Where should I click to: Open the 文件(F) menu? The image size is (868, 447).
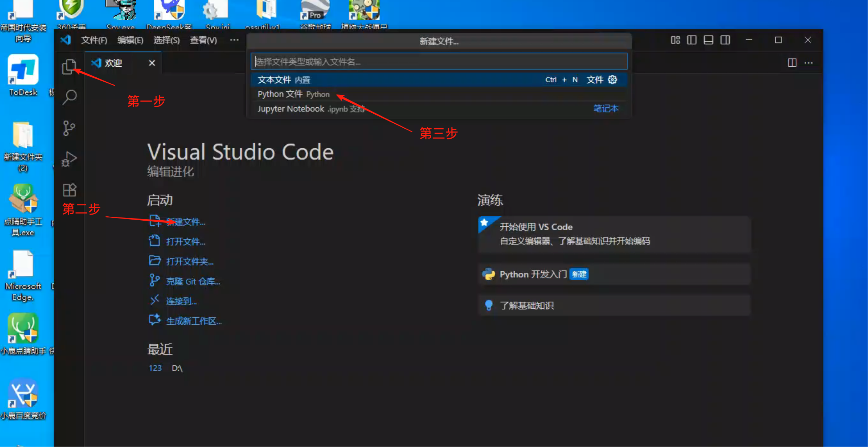tap(94, 40)
